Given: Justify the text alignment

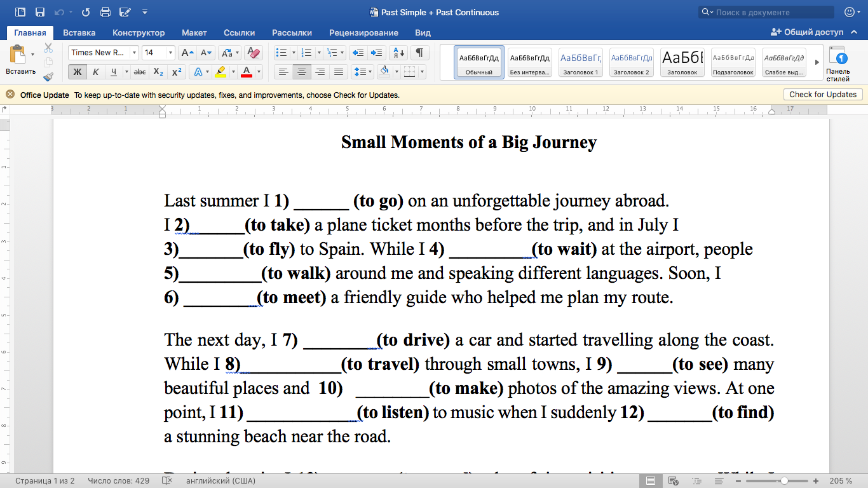Looking at the screenshot, I should 339,72.
